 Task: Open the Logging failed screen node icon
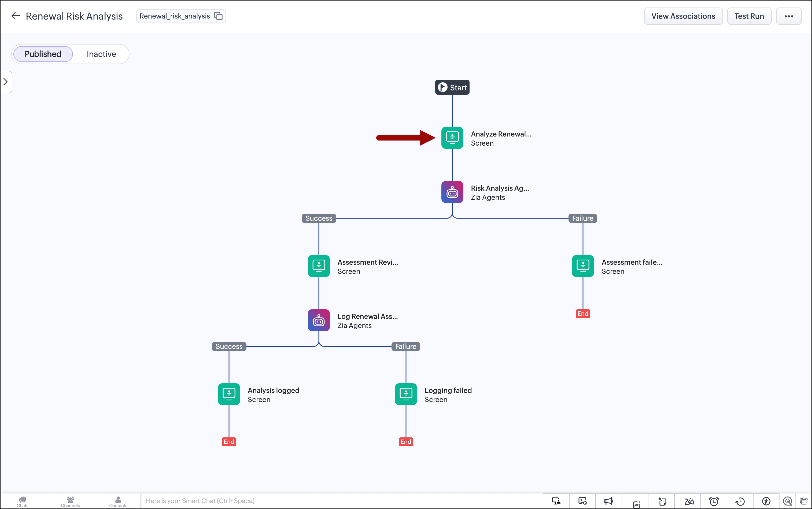coord(406,394)
